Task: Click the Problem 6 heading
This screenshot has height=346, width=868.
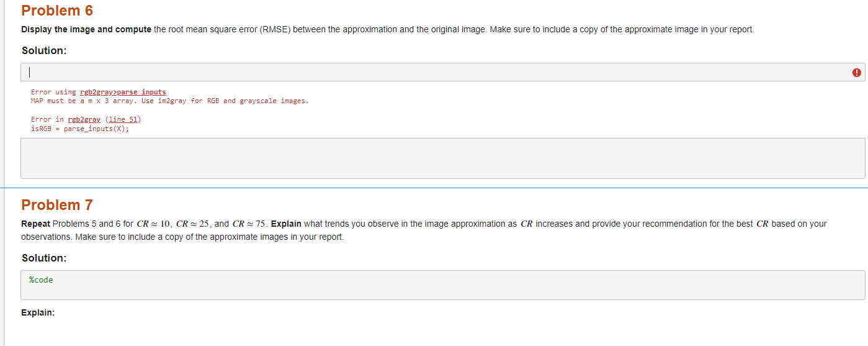Action: pyautogui.click(x=57, y=11)
